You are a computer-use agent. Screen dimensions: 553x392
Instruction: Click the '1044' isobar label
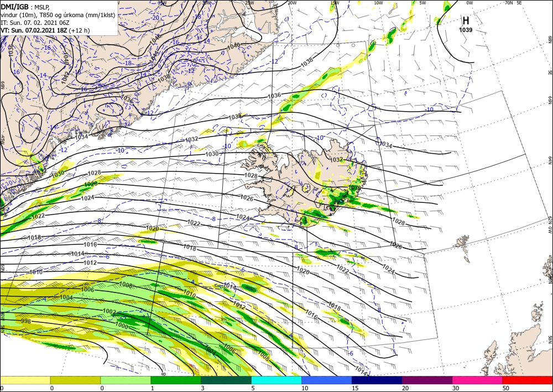pyautogui.click(x=154, y=56)
